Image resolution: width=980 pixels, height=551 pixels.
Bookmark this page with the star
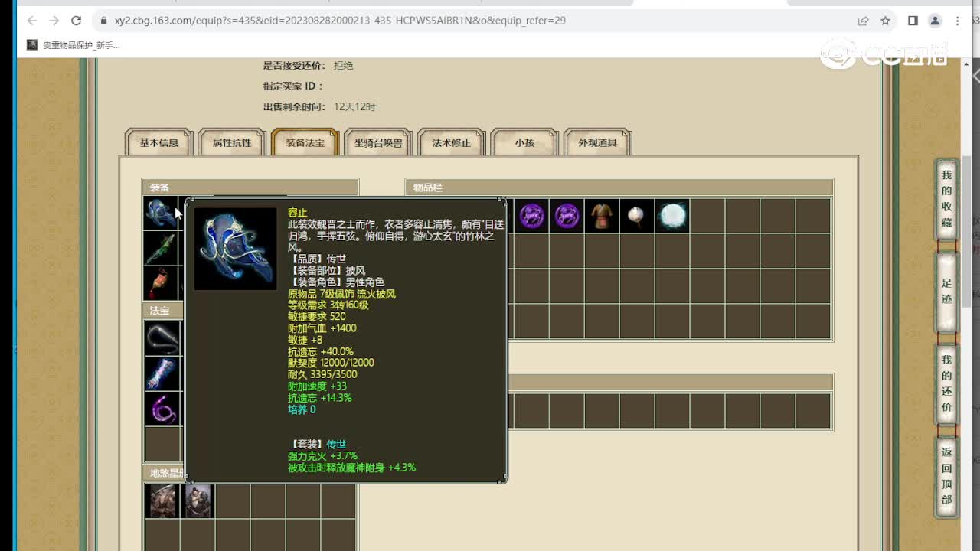(886, 21)
